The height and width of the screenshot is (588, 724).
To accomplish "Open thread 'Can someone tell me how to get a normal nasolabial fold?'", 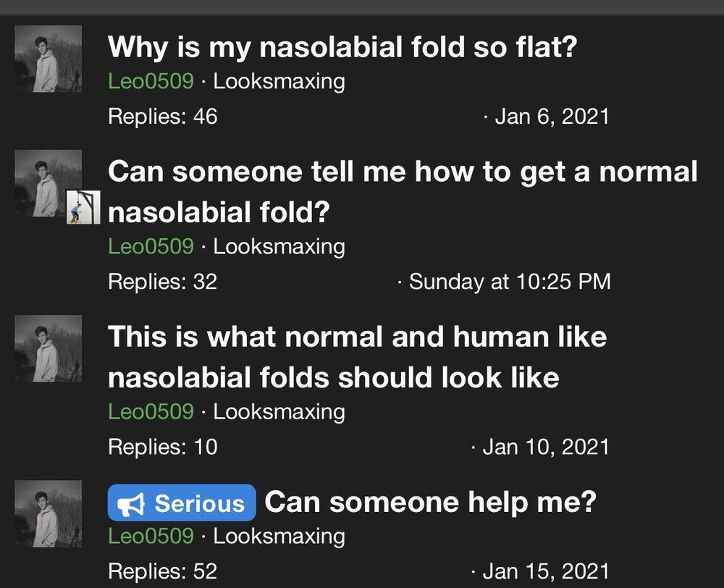I will (x=403, y=192).
